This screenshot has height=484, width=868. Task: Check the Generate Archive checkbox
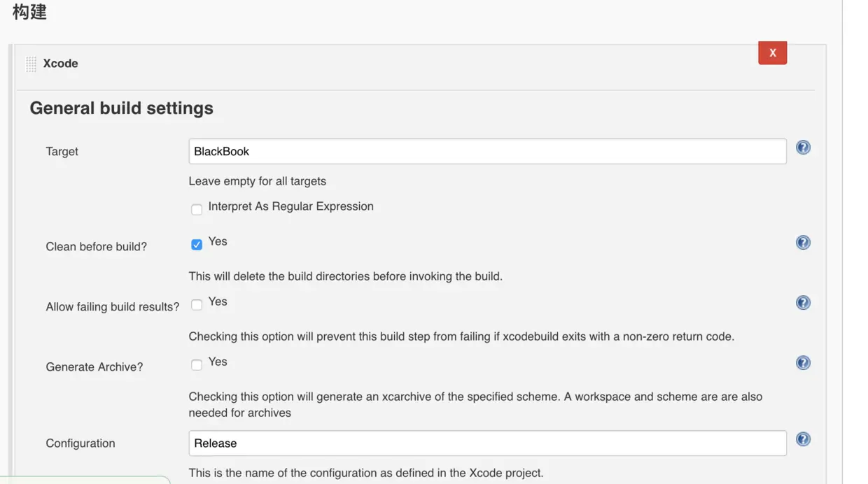pyautogui.click(x=197, y=364)
